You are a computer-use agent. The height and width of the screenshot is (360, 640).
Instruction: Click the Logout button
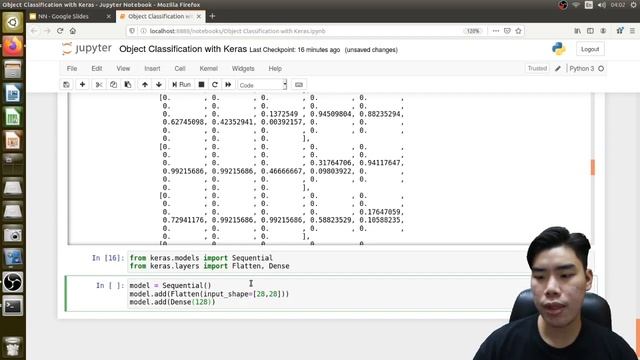click(x=590, y=49)
